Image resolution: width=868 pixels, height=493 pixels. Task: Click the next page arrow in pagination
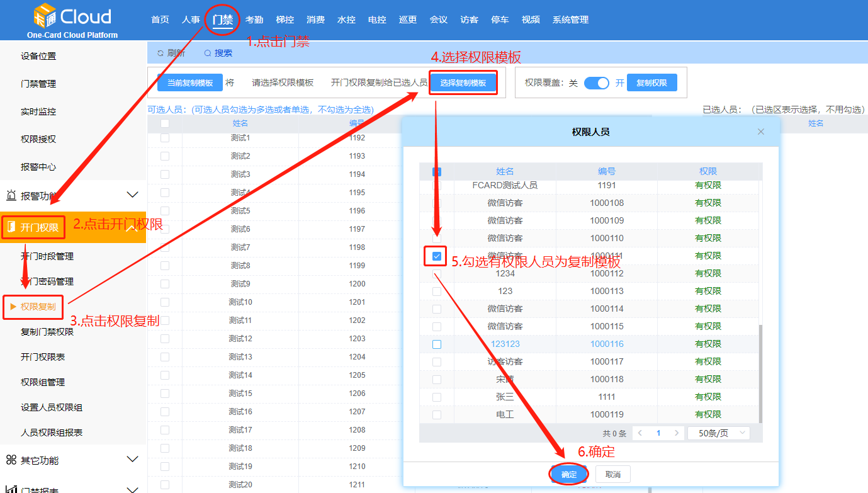pyautogui.click(x=677, y=433)
